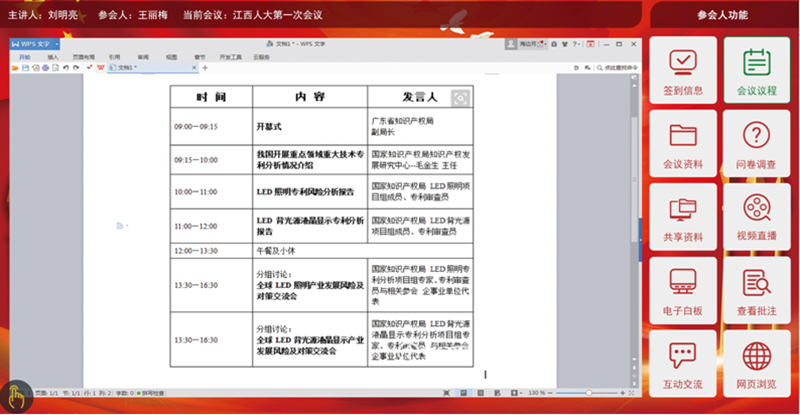The width and height of the screenshot is (800, 415).
Task: Open 查看批注 view annotations
Action: coord(756,290)
